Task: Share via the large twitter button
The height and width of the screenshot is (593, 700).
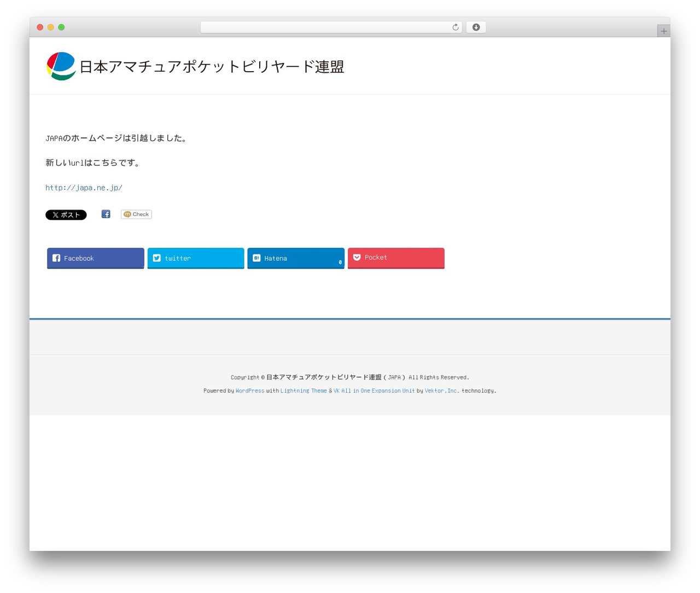Action: pyautogui.click(x=196, y=258)
